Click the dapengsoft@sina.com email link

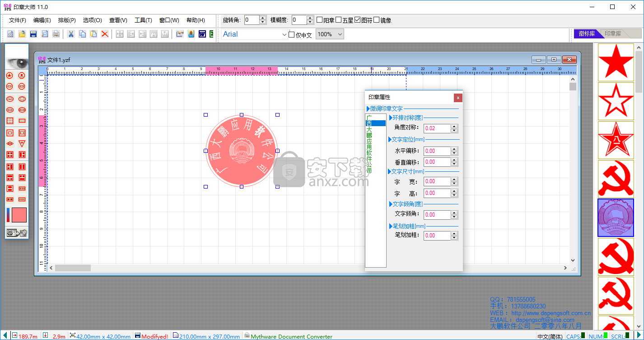[545, 320]
